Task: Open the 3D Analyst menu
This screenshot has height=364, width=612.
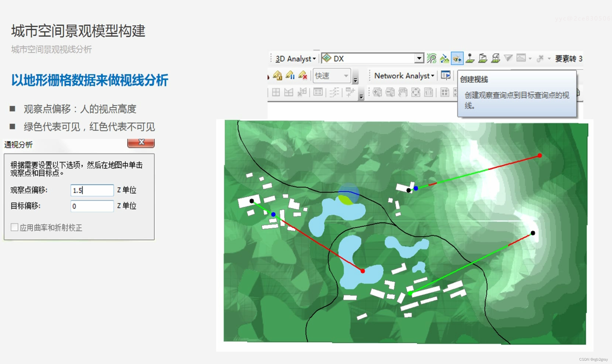Action: [x=295, y=59]
